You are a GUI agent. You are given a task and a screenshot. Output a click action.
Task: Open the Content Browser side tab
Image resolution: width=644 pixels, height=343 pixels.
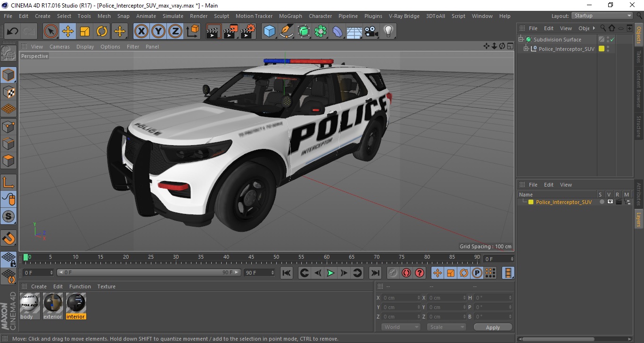[x=639, y=89]
